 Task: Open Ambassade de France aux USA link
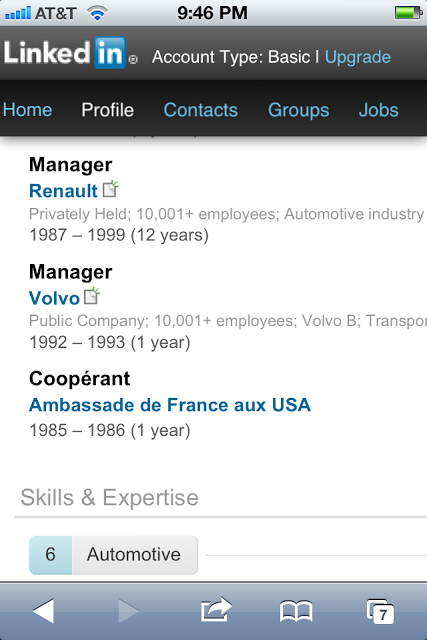pyautogui.click(x=170, y=405)
